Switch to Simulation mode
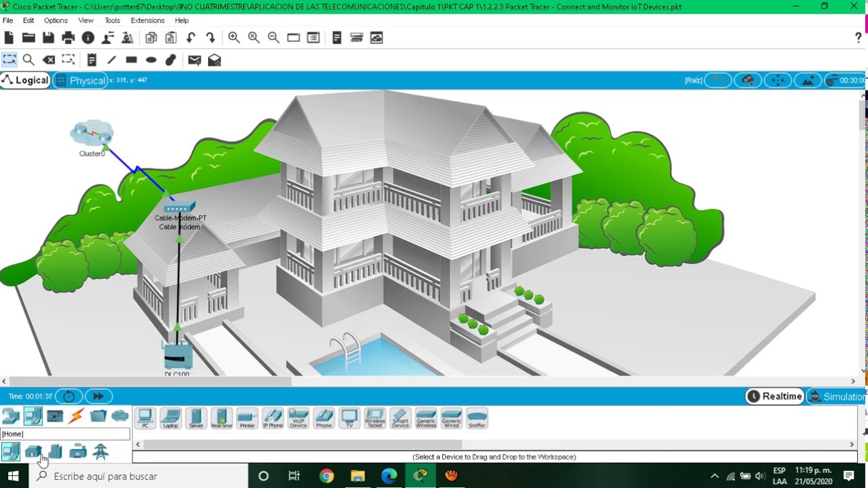This screenshot has width=868, height=488. tap(837, 396)
